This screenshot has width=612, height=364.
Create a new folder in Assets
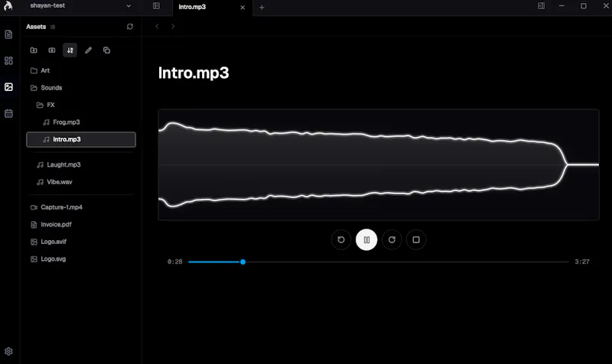(34, 50)
